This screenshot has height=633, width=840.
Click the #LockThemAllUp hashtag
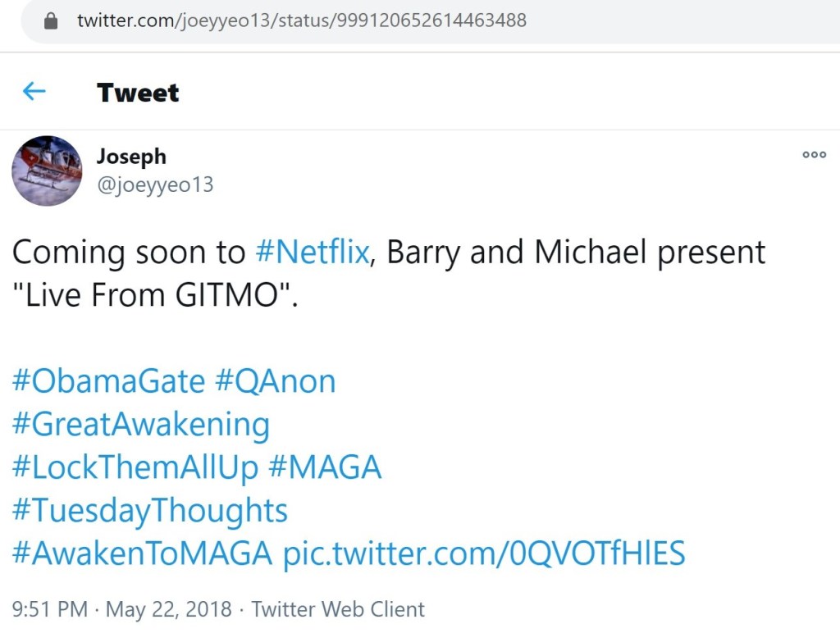click(135, 467)
